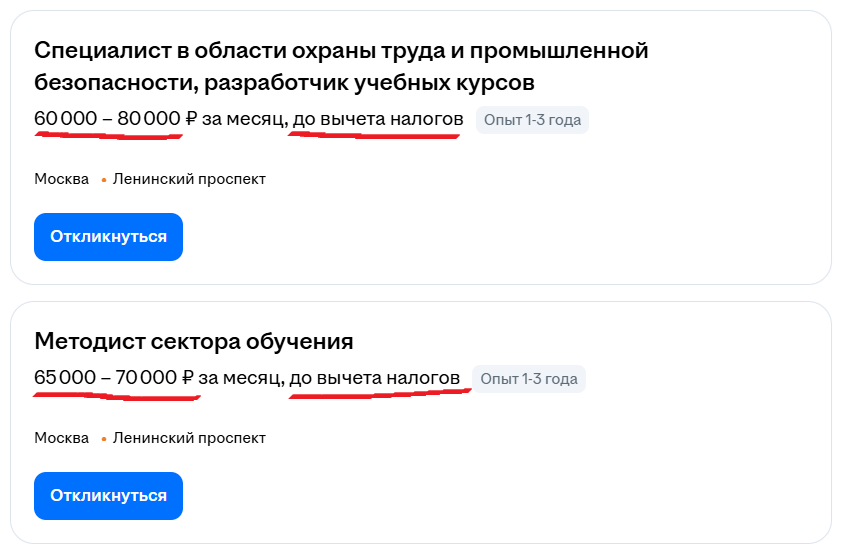Click the orange metro dot in the Специалист card
This screenshot has width=842, height=553.
(x=103, y=180)
